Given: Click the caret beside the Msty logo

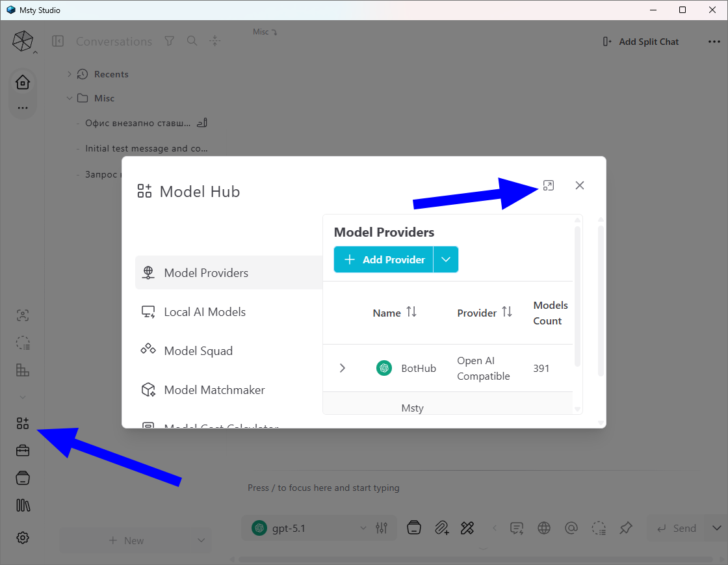Looking at the screenshot, I should [35, 53].
